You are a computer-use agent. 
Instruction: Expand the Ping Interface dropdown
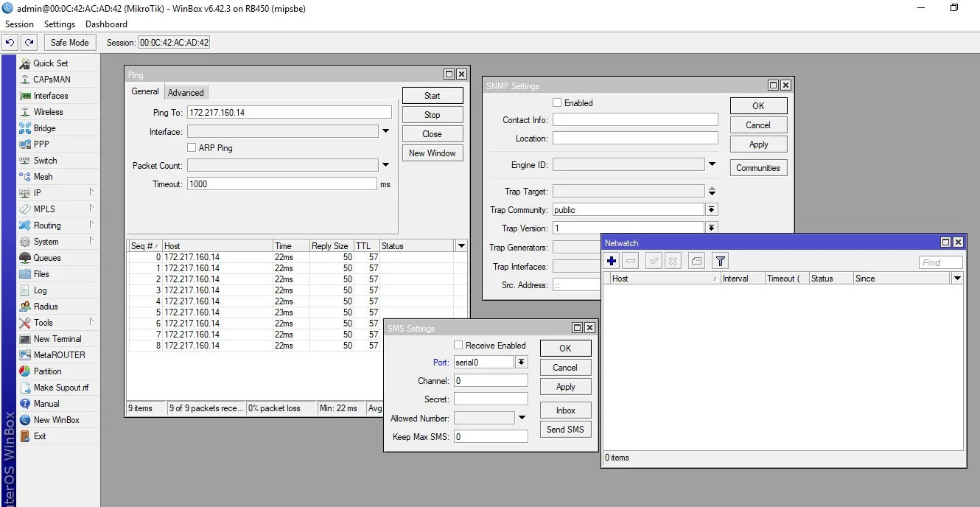[x=385, y=132]
